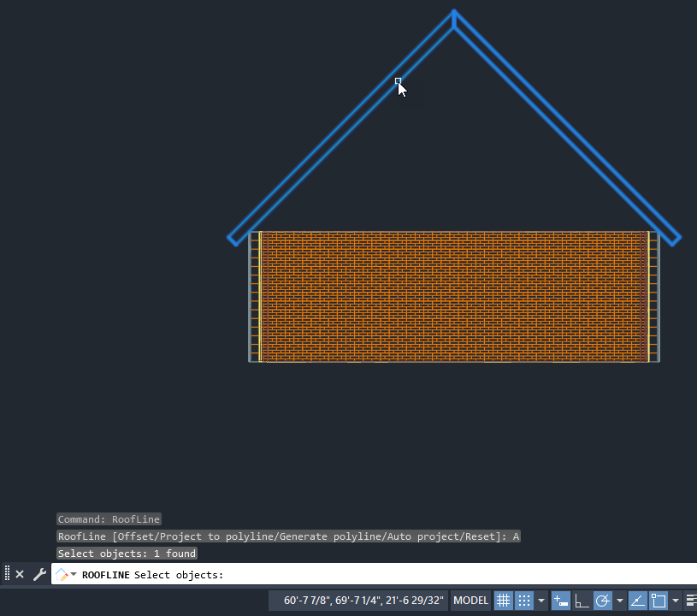Expand recent commands with the command line chevron
Viewport: 697px width, 616px height.
[x=73, y=574]
